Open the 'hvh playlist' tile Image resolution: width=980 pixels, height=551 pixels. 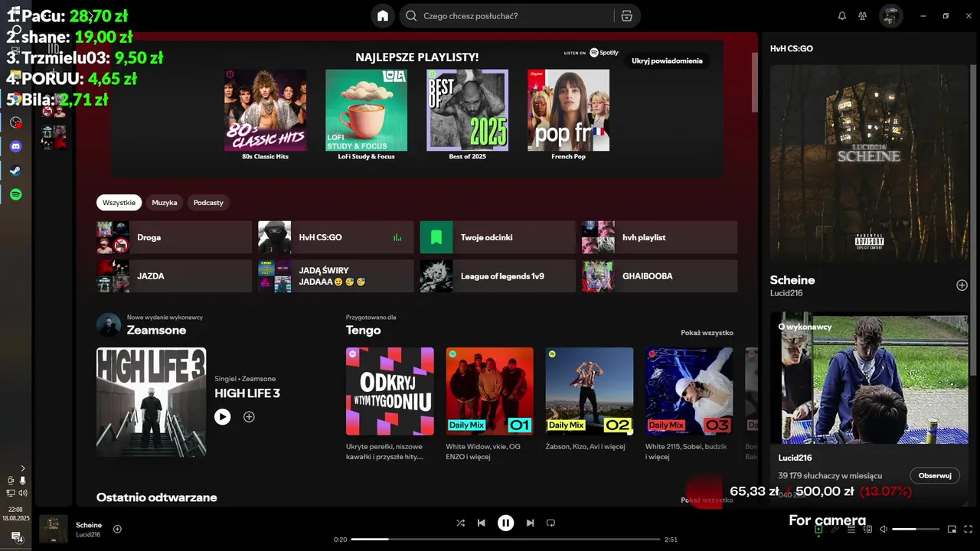tap(659, 237)
